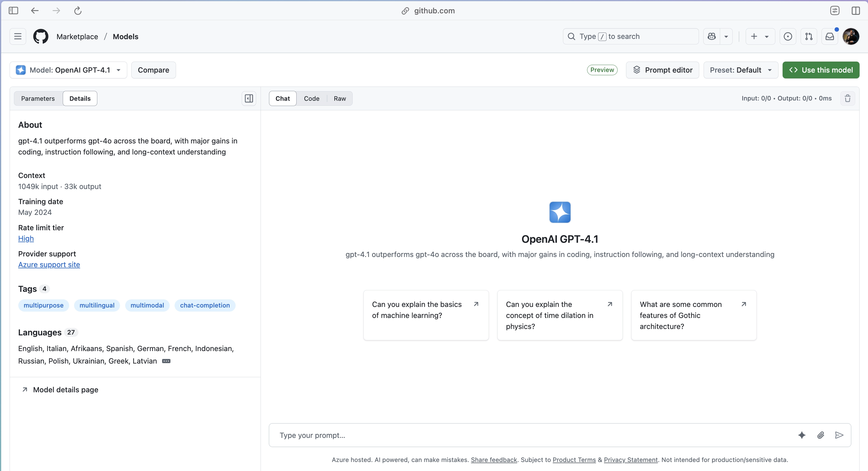Reload the page

(78, 11)
